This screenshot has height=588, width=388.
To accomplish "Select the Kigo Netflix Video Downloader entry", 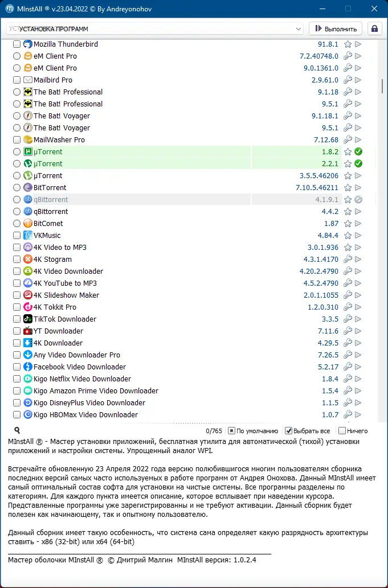I will [x=82, y=379].
